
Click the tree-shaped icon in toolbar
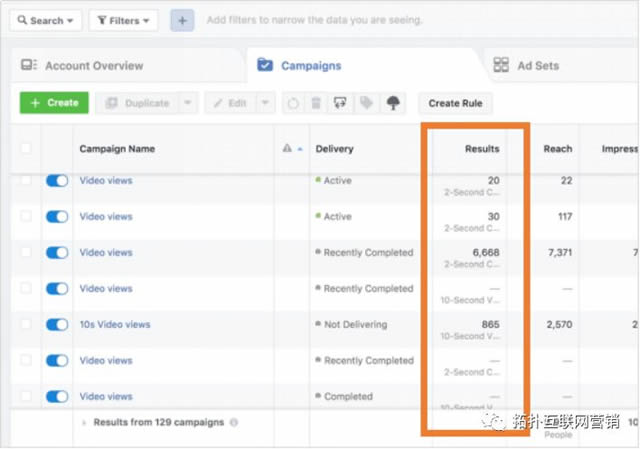pyautogui.click(x=393, y=103)
